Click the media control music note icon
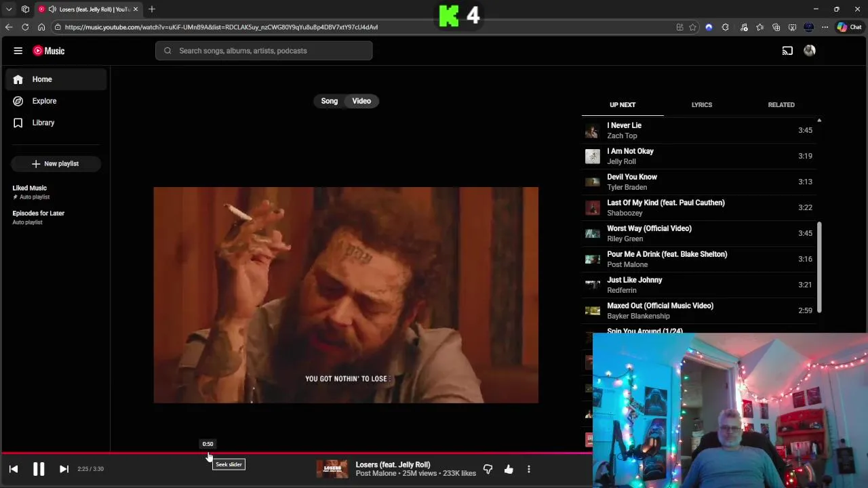The width and height of the screenshot is (868, 488). tap(744, 27)
